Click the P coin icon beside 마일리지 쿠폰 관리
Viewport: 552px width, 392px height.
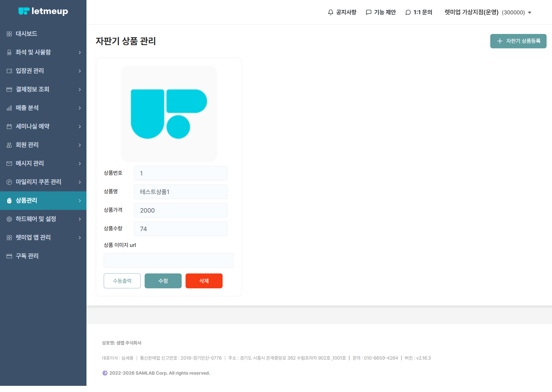tap(9, 182)
